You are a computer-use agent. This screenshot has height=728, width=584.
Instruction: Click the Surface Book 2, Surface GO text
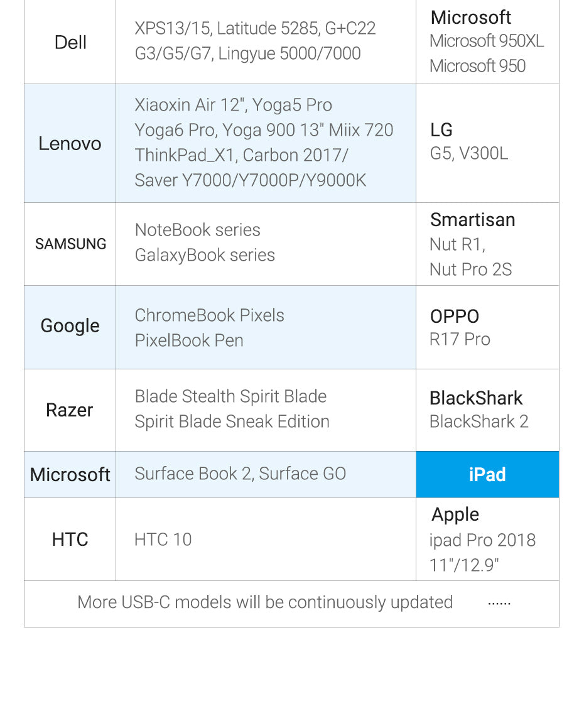point(240,474)
